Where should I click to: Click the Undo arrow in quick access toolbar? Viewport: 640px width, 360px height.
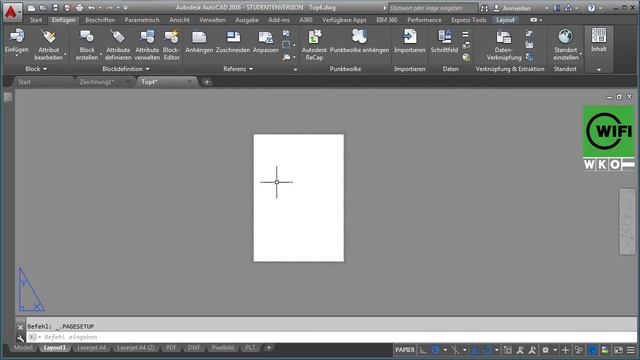click(x=91, y=8)
